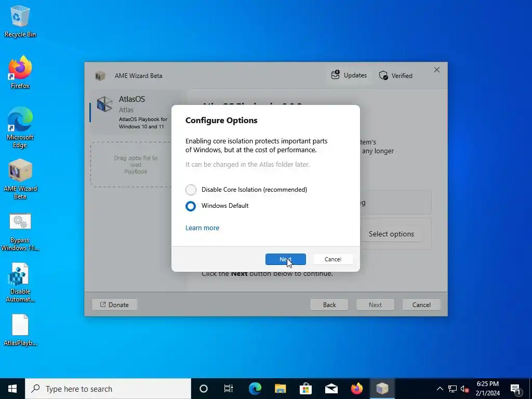This screenshot has height=399, width=532.
Task: Click the AME Wizard Beta title icon
Action: (x=100, y=76)
